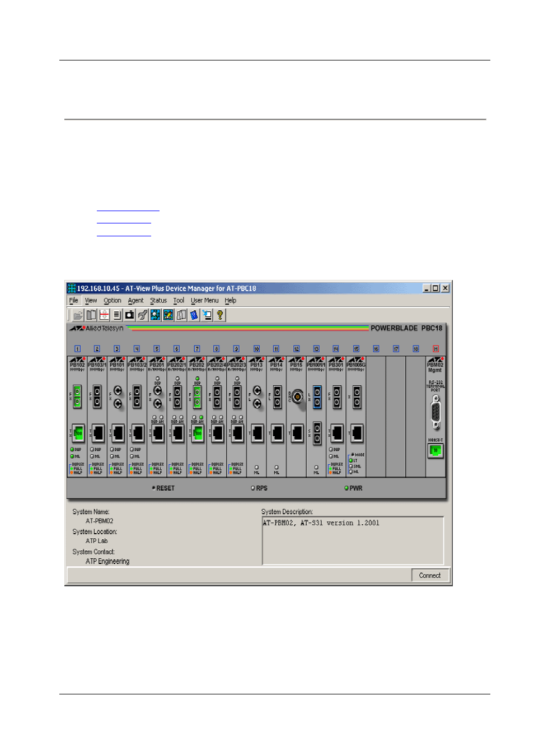Minimize the Device Manager window
The image size is (534, 756).
pyautogui.click(x=427, y=288)
